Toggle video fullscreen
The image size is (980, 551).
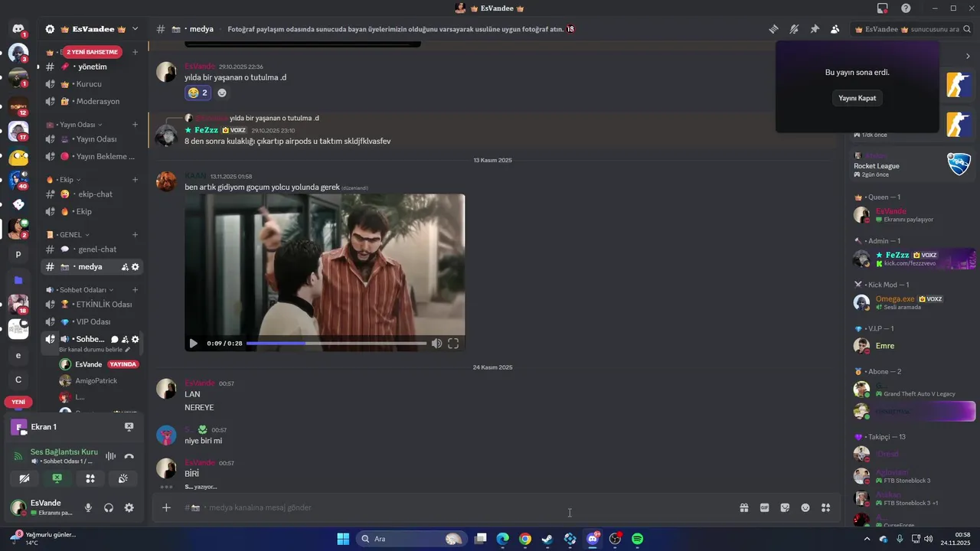[453, 344]
